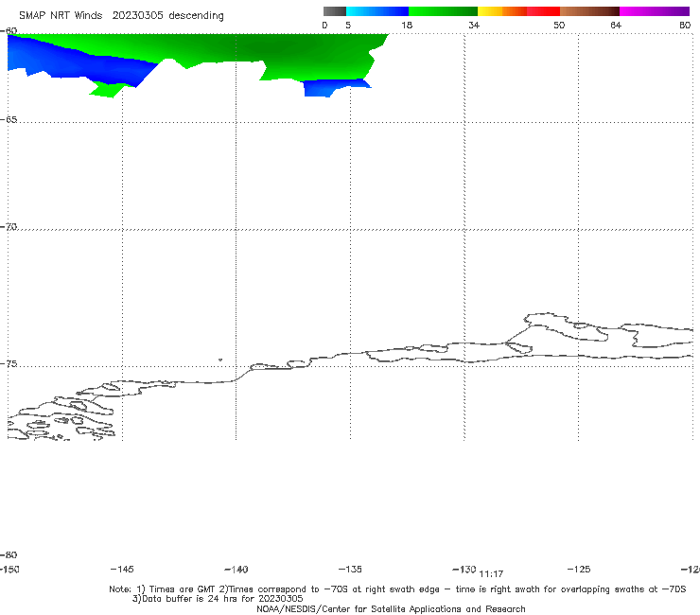Click the large dark green wind region at top
This screenshot has width=700, height=615.
(x=286, y=51)
